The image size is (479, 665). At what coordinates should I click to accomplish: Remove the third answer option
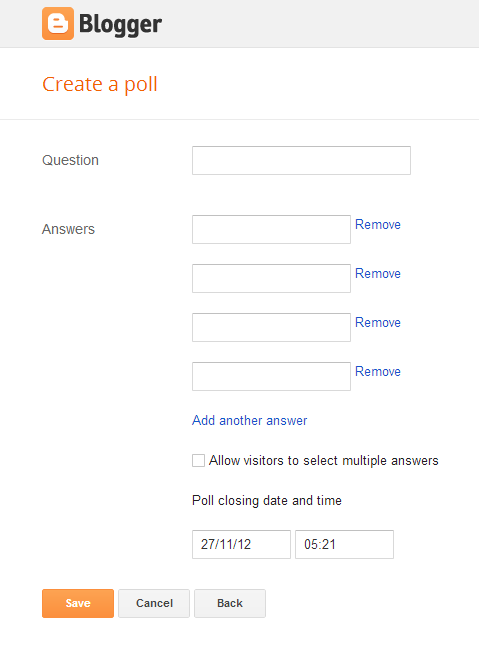click(378, 322)
